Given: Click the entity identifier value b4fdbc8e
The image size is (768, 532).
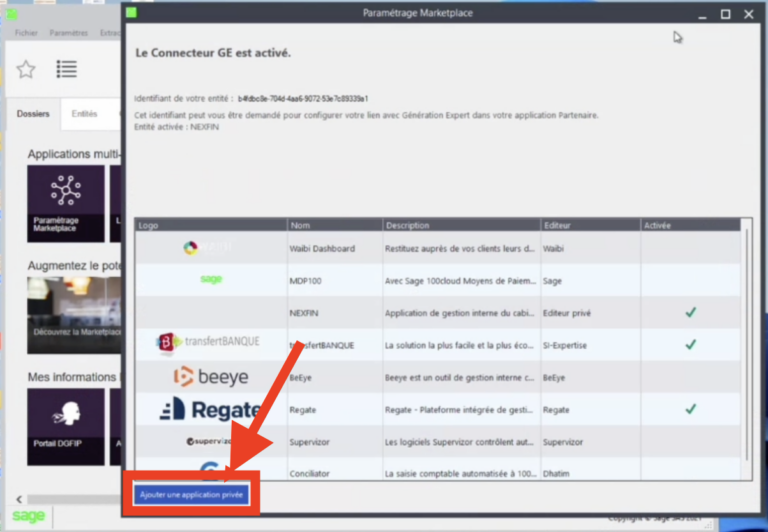Looking at the screenshot, I should (303, 98).
